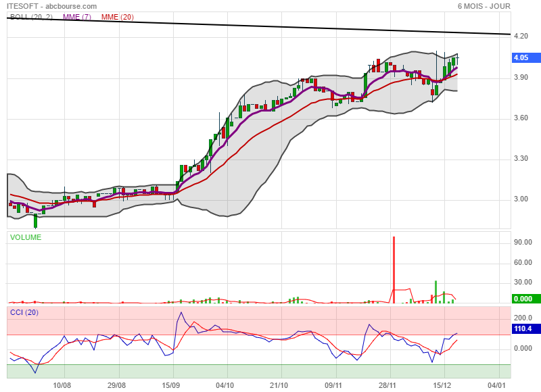Click the 30.00 volume axis label
This screenshot has height=392, width=541.
pos(523,282)
